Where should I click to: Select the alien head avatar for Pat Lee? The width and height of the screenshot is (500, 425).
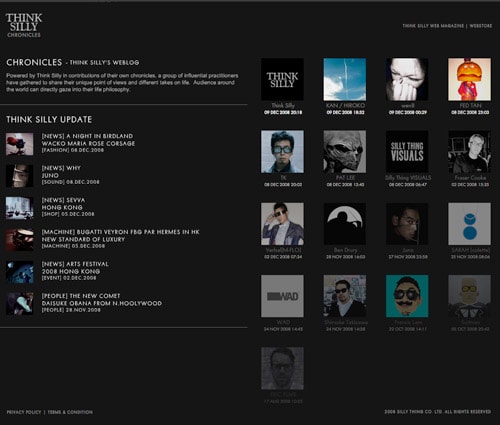[345, 152]
